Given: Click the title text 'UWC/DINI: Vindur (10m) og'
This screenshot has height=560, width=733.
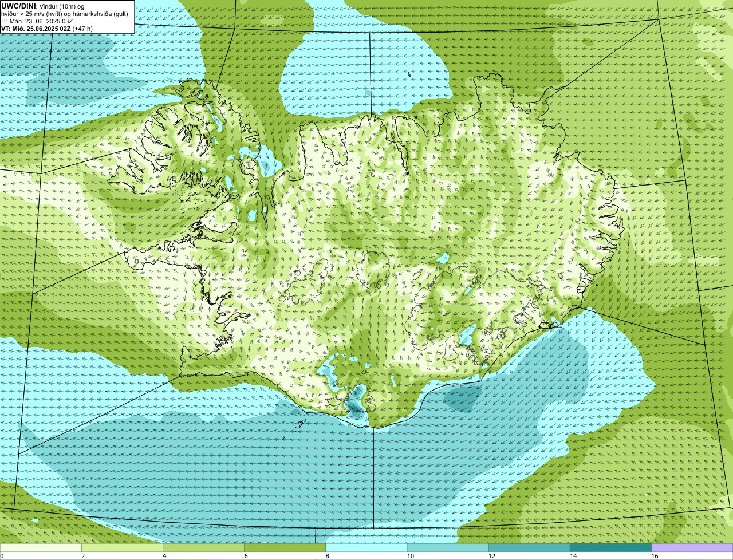Looking at the screenshot, I should click(x=42, y=6).
